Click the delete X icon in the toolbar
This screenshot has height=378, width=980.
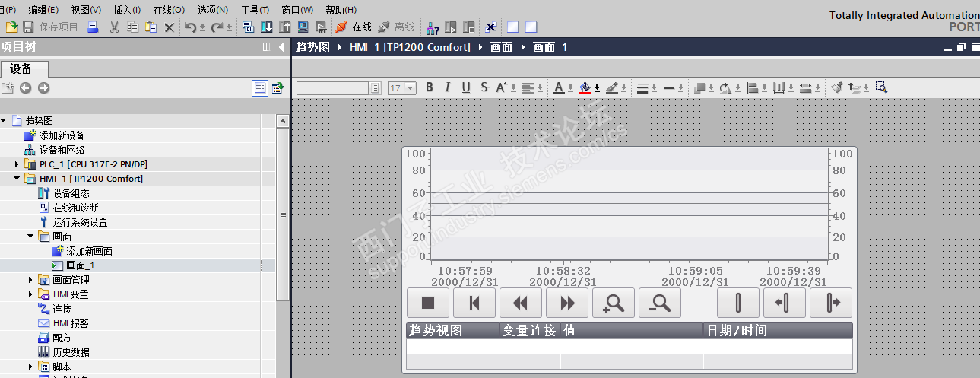click(x=169, y=27)
